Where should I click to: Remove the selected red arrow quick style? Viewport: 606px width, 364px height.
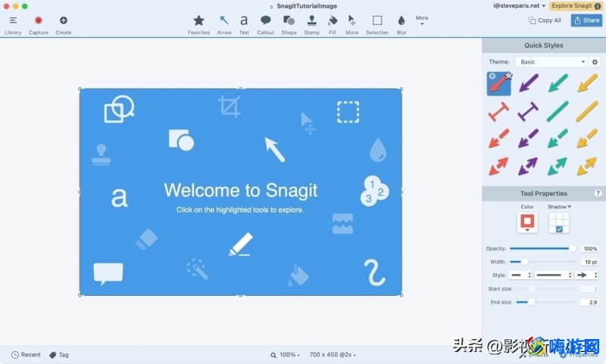[492, 76]
